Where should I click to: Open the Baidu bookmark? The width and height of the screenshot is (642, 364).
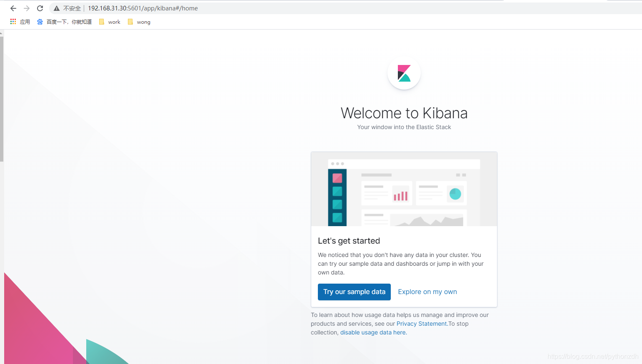tap(64, 22)
